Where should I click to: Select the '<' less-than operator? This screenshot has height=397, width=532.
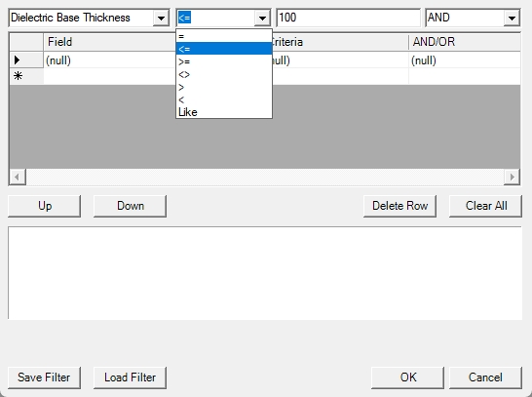[x=224, y=99]
